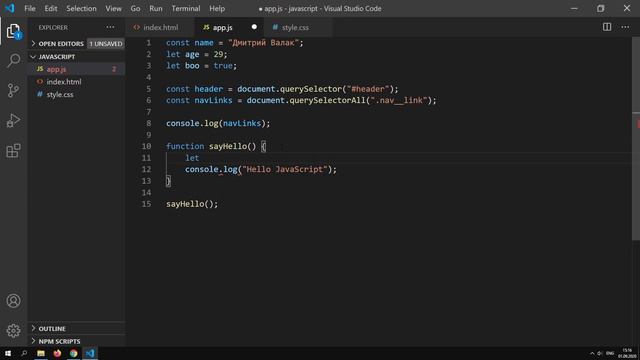Screen dimensions: 640x360
Task: Open the Run menu
Action: point(156,8)
